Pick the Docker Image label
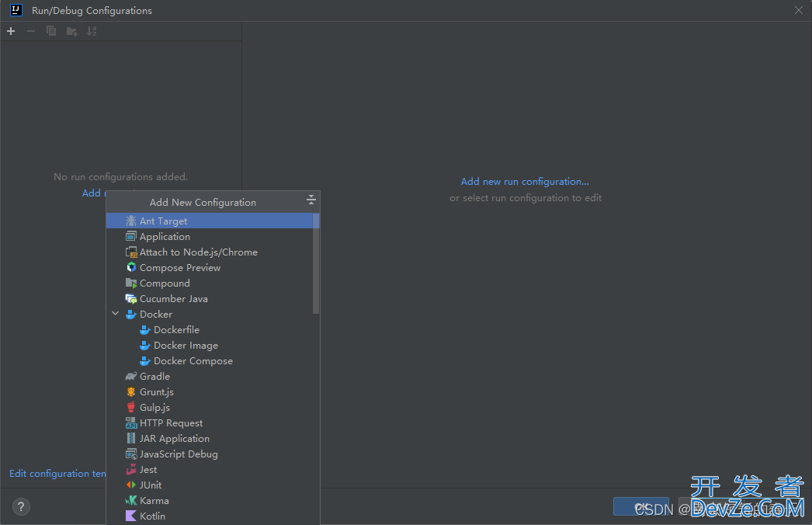Viewport: 812px width, 525px height. click(186, 345)
